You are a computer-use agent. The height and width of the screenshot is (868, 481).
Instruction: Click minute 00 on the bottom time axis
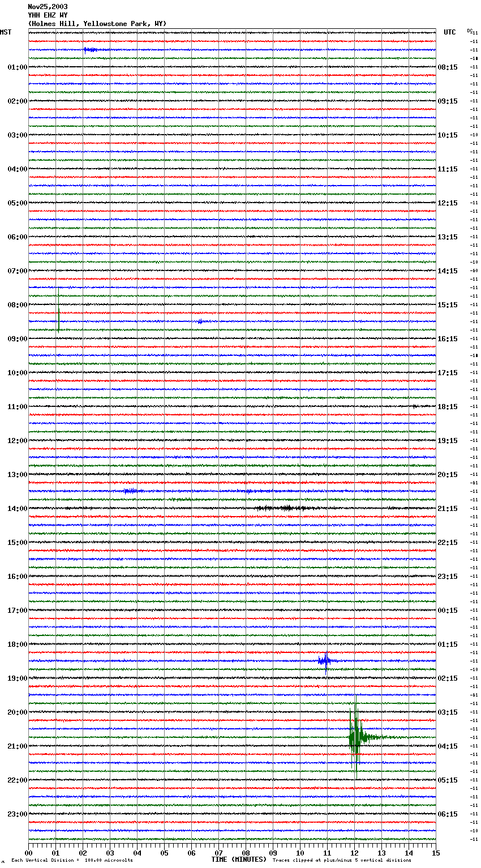[x=28, y=853]
